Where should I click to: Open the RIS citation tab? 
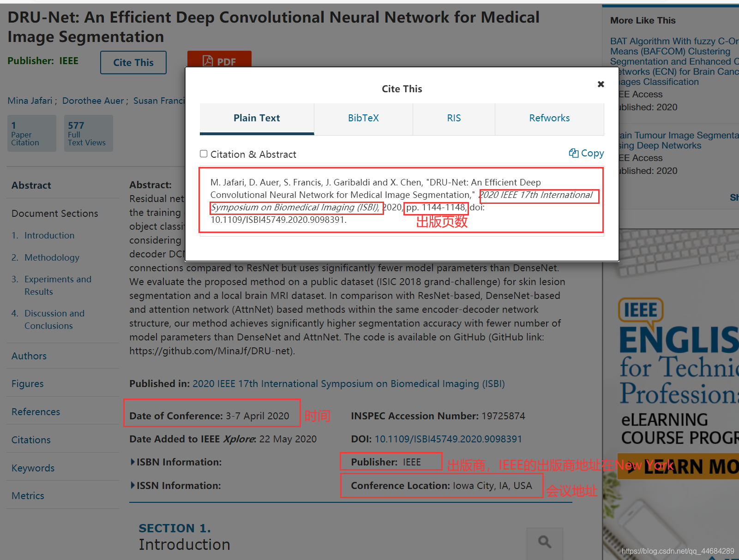pyautogui.click(x=454, y=118)
